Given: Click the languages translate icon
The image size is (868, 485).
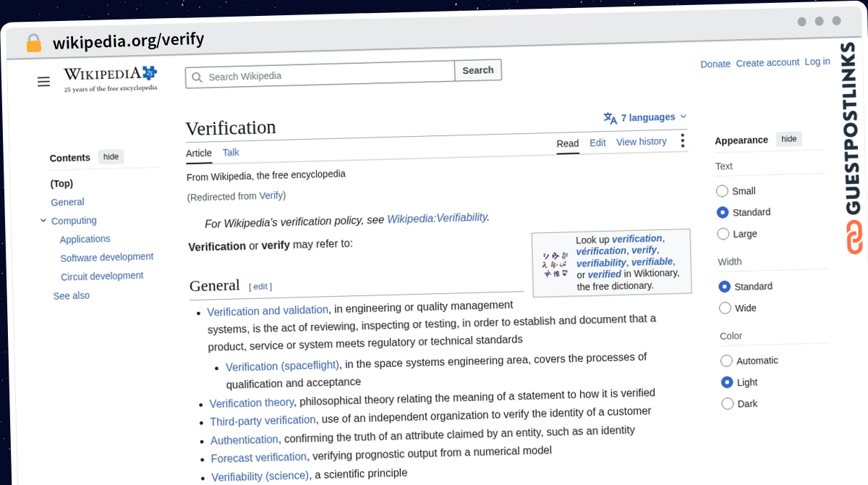Looking at the screenshot, I should click(610, 118).
